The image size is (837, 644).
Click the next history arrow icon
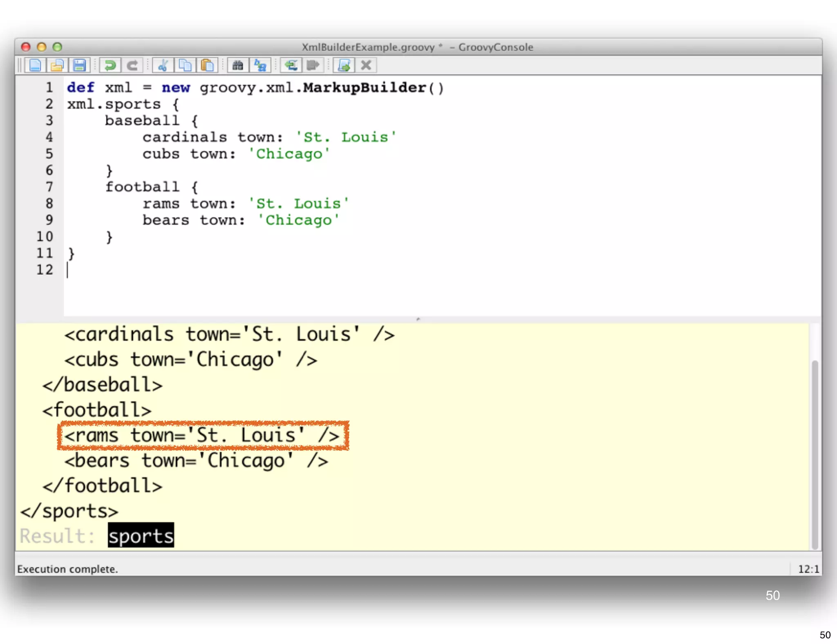[313, 65]
